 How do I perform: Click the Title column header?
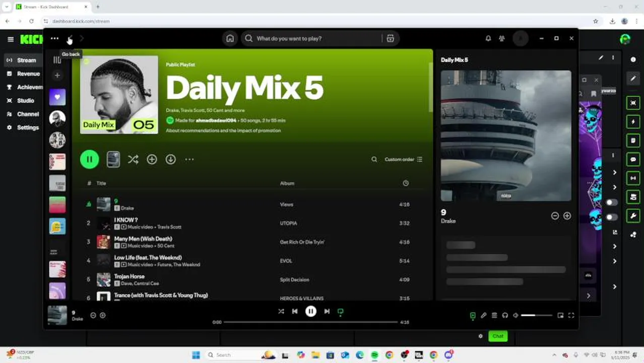pos(101,183)
